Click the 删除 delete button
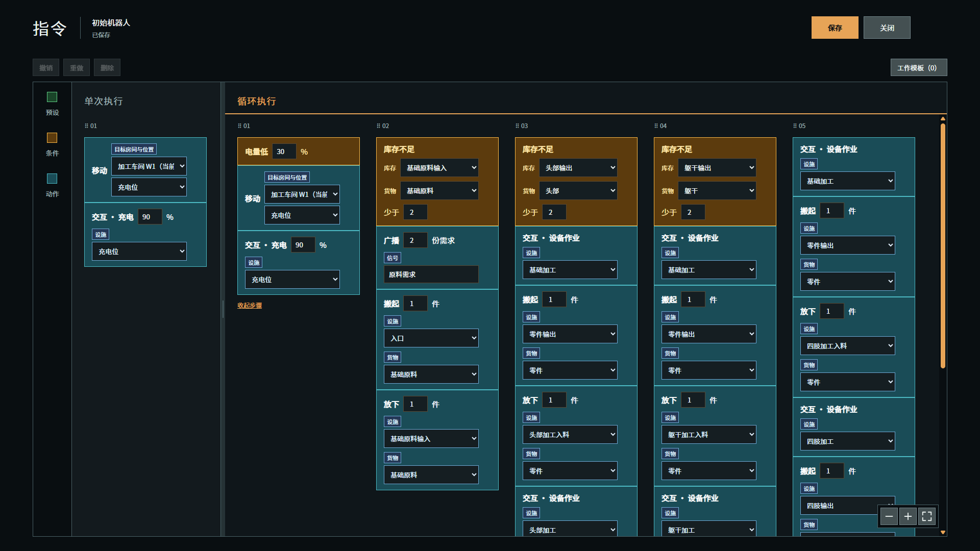The height and width of the screenshot is (551, 980). tap(107, 67)
